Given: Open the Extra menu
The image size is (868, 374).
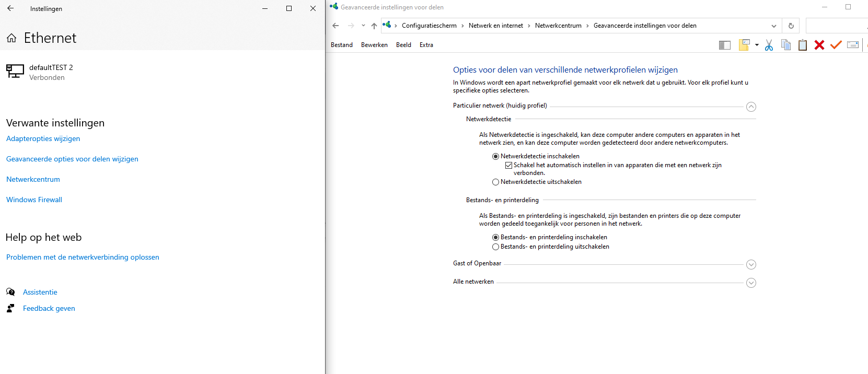Looking at the screenshot, I should [x=426, y=45].
